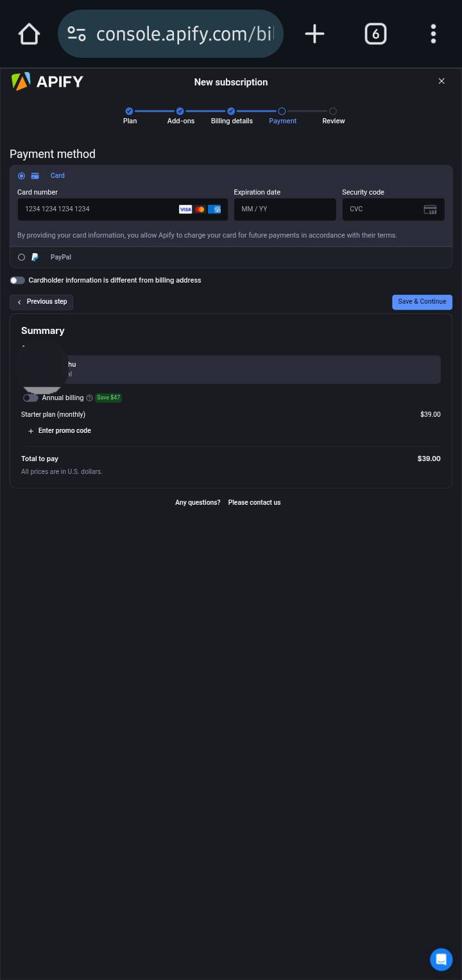Open site settings icon in address bar
The height and width of the screenshot is (980, 462).
click(77, 34)
